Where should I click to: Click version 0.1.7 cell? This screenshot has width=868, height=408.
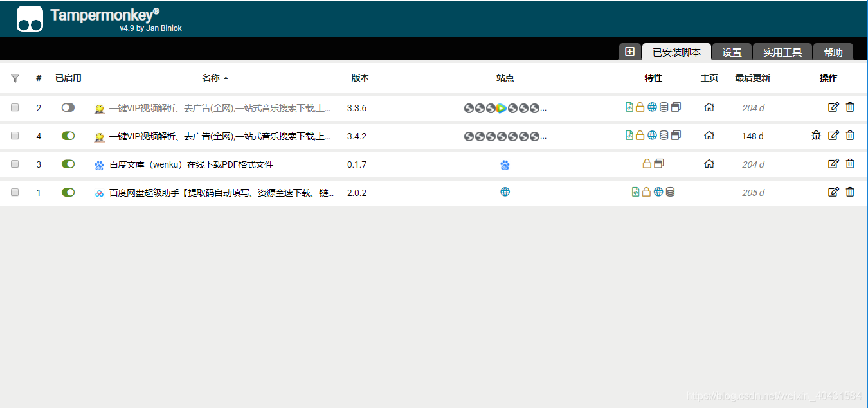coord(357,164)
